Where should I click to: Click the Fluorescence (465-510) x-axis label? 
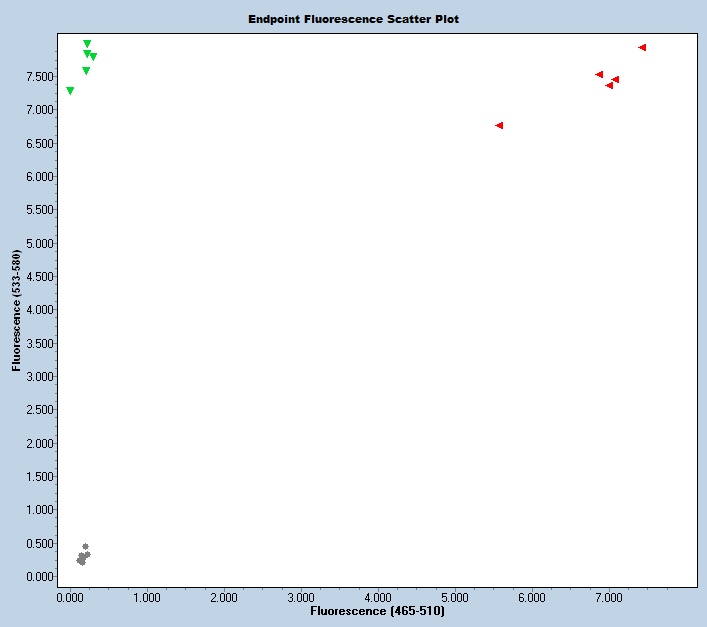[x=377, y=610]
